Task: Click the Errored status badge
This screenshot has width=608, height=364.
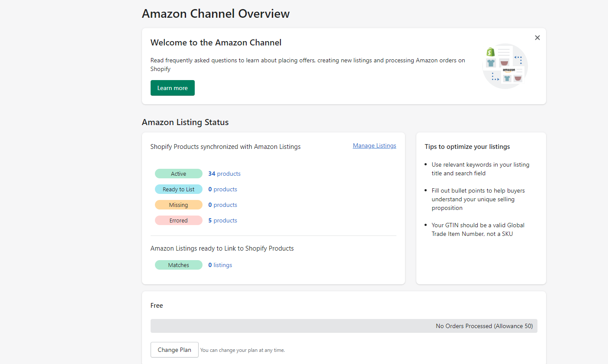Action: coord(179,220)
